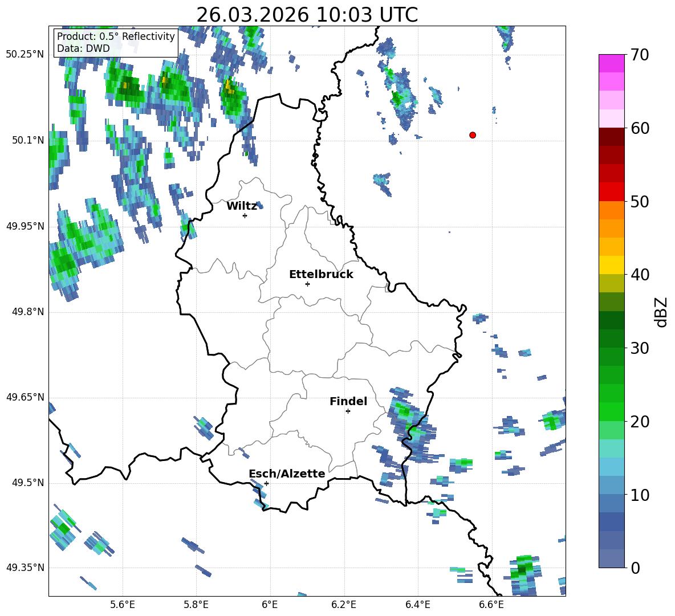Click the Wiltz station cross marker
Image resolution: width=675 pixels, height=616 pixels.
point(245,215)
